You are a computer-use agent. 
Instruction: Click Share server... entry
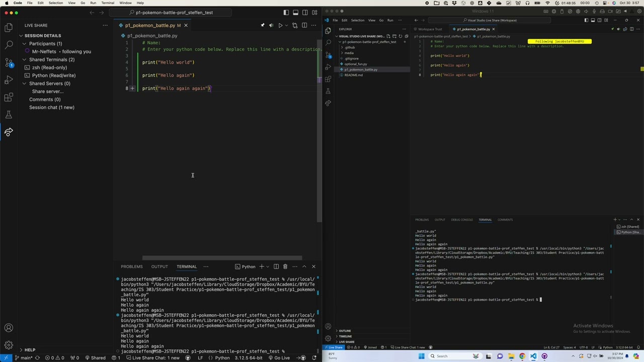(48, 92)
